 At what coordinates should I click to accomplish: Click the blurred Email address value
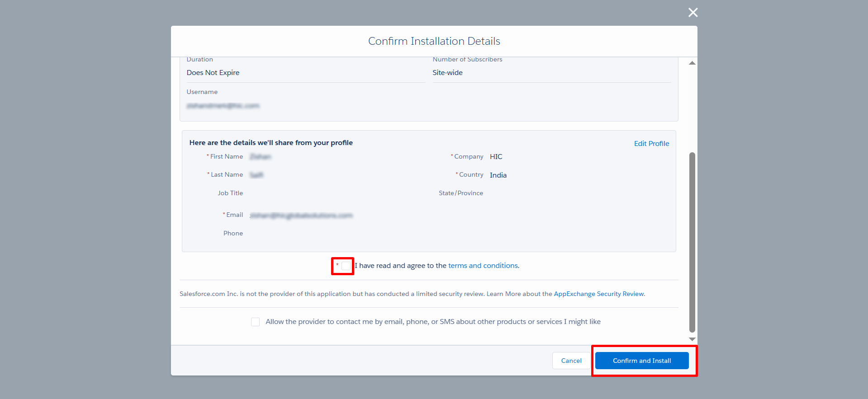[301, 216]
